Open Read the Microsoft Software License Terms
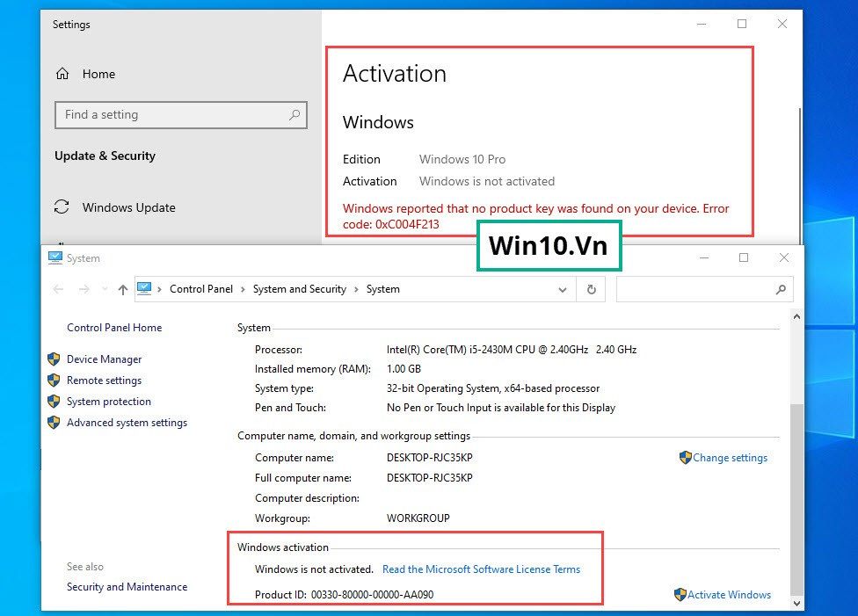The height and width of the screenshot is (616, 858). click(x=481, y=569)
